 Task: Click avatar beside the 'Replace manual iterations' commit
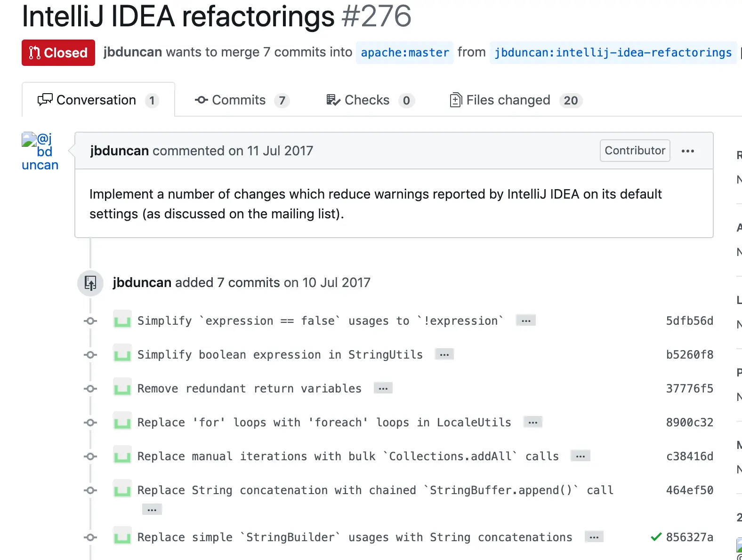tap(122, 456)
